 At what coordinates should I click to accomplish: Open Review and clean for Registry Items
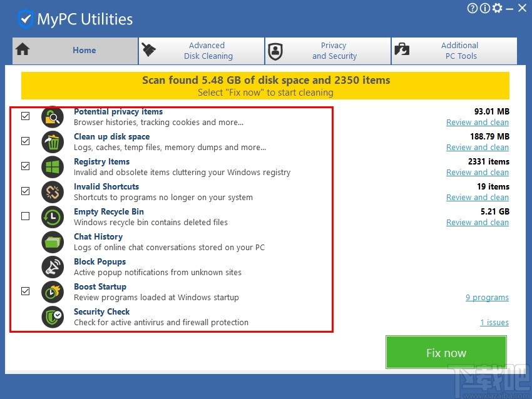click(x=478, y=172)
